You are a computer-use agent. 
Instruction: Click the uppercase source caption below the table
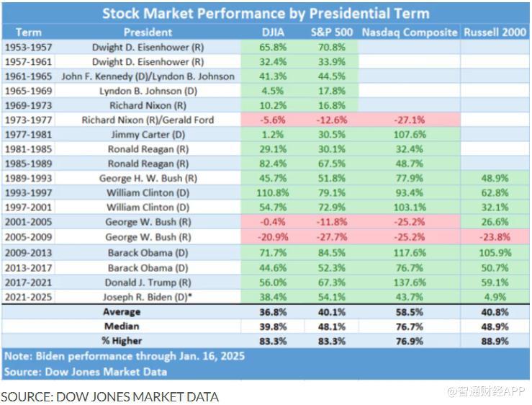[109, 396]
